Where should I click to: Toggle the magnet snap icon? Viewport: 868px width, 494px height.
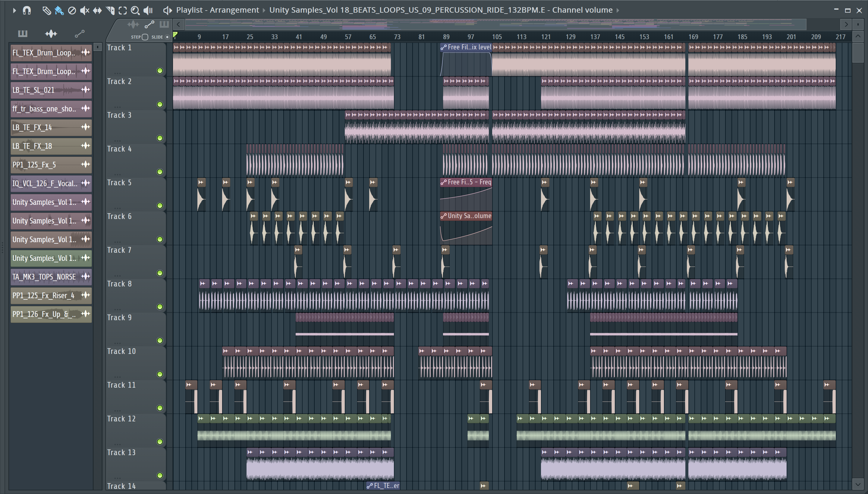click(x=27, y=11)
